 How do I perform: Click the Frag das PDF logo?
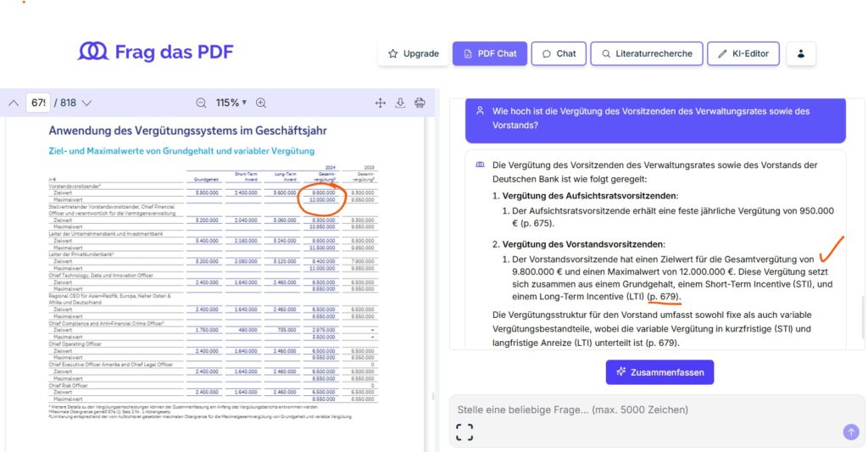tap(156, 52)
